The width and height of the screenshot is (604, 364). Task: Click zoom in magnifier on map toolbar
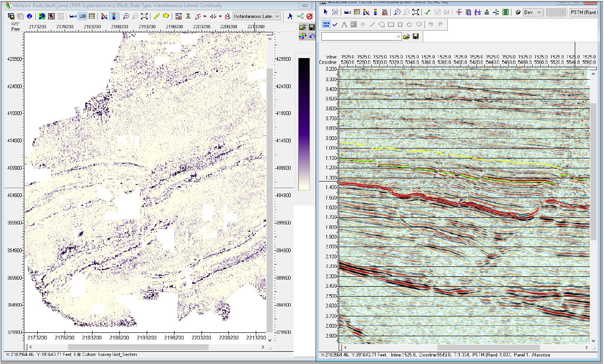click(x=126, y=16)
